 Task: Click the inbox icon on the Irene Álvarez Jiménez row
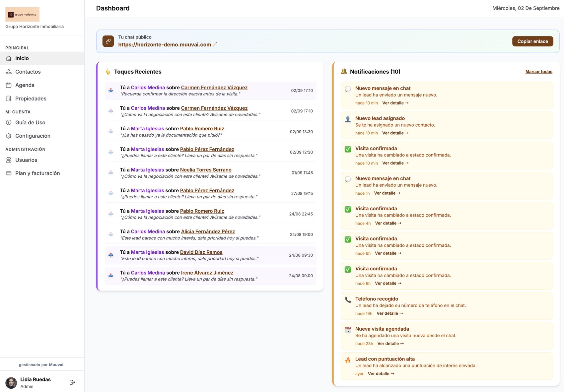click(111, 276)
